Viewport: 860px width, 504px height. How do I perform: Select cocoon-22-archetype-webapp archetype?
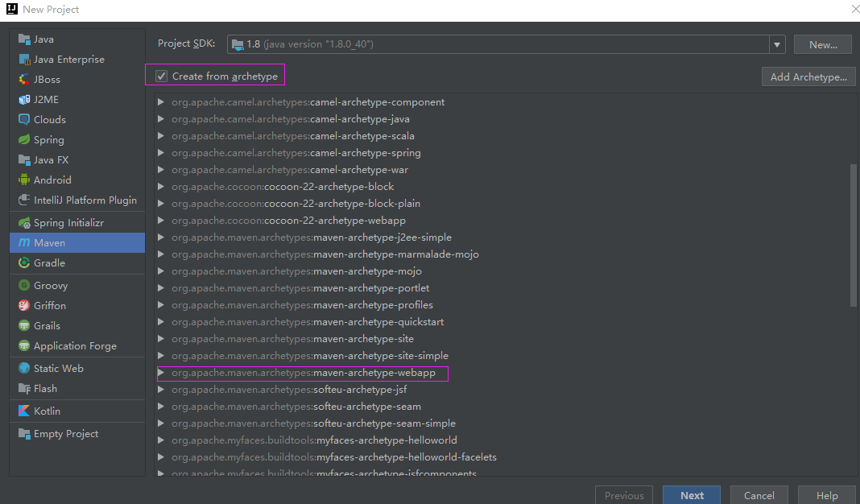tap(288, 221)
